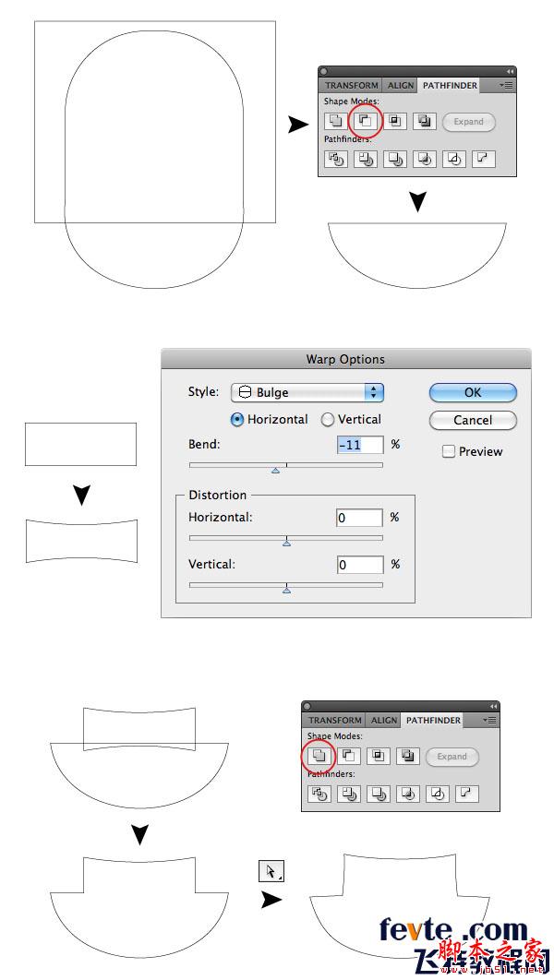Click Crop pathfinder in panel with Minus Front circled
Image resolution: width=554 pixels, height=980 pixels.
tap(425, 160)
